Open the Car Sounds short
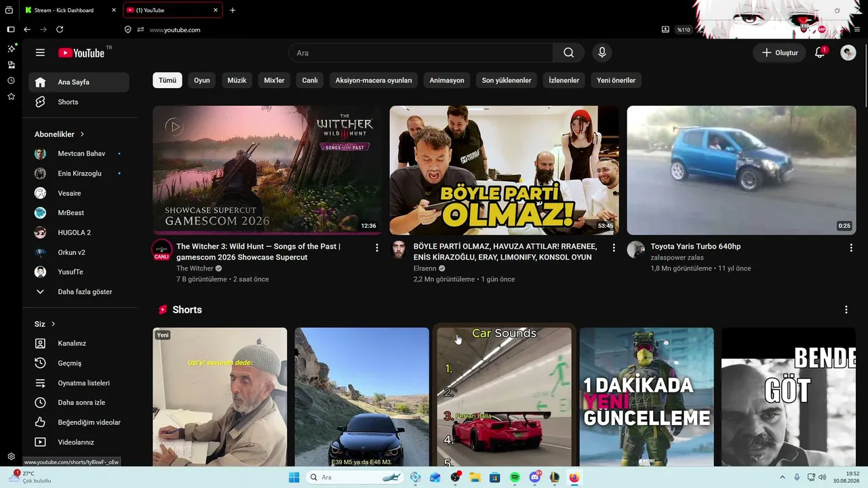 (x=504, y=396)
